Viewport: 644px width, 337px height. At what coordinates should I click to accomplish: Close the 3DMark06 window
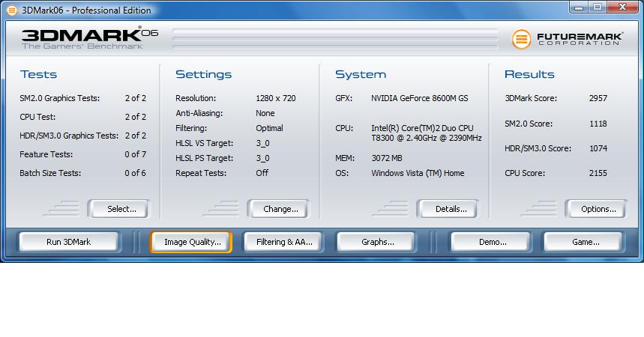(x=622, y=7)
